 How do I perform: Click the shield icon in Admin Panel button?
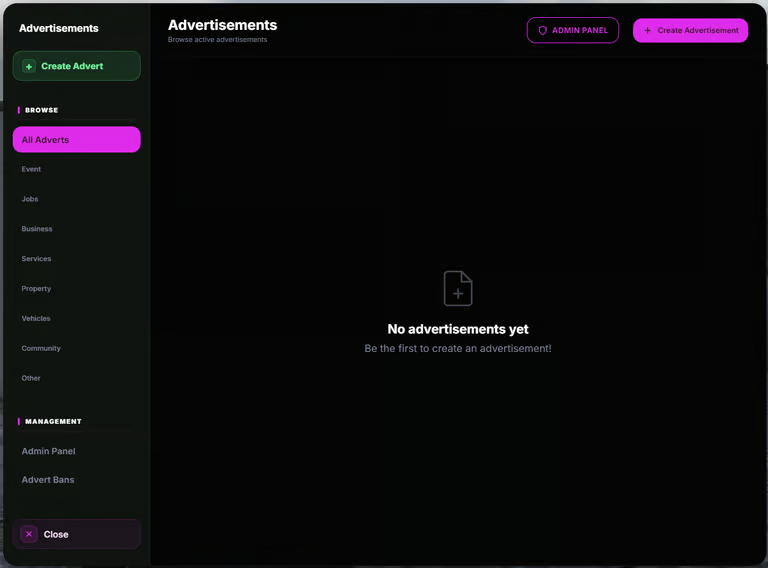(x=542, y=30)
